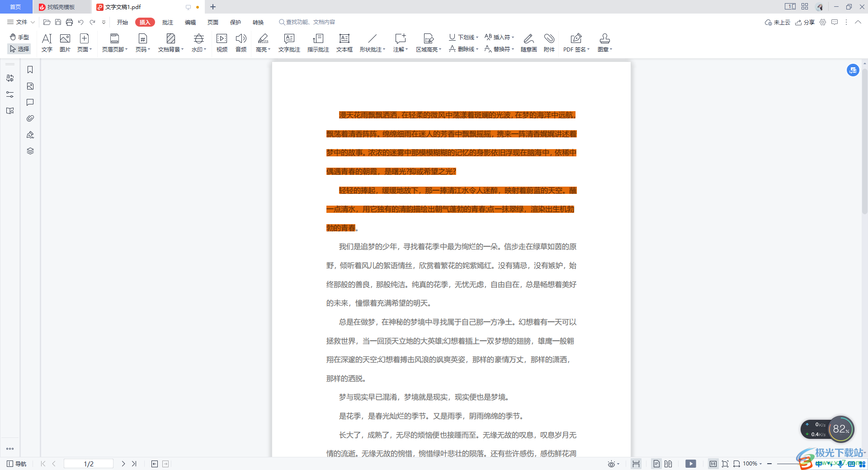Switch to 手型 hand tool mode

[x=19, y=37]
